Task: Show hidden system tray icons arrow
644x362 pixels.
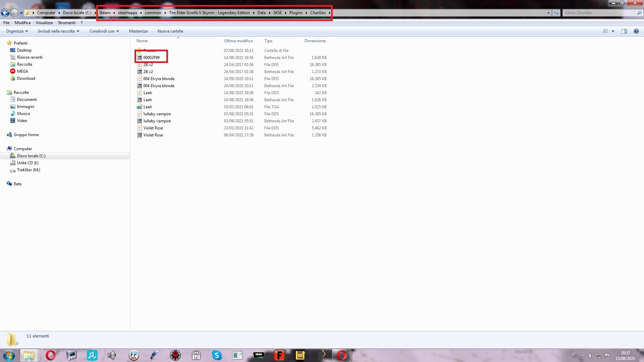Action: coord(583,356)
